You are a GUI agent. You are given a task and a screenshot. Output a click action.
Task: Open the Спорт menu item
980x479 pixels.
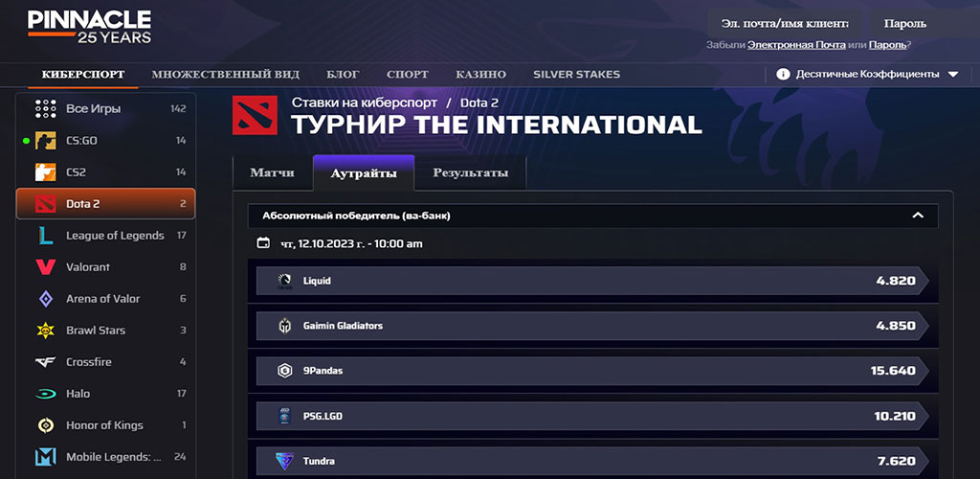pyautogui.click(x=408, y=75)
